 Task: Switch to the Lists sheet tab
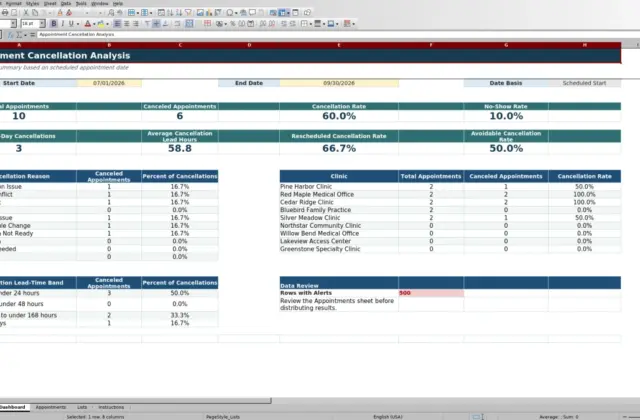pos(82,407)
